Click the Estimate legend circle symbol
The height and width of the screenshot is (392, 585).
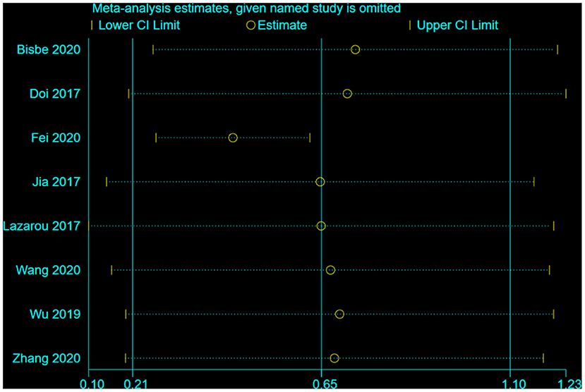251,25
